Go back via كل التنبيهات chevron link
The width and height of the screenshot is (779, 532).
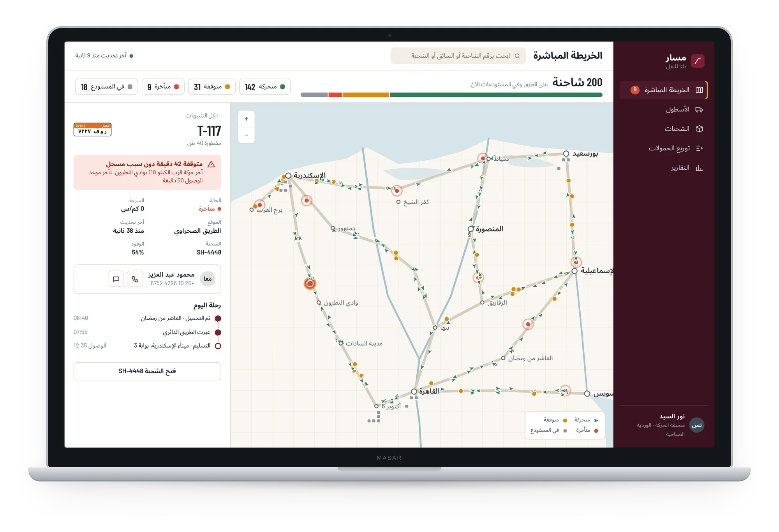202,116
